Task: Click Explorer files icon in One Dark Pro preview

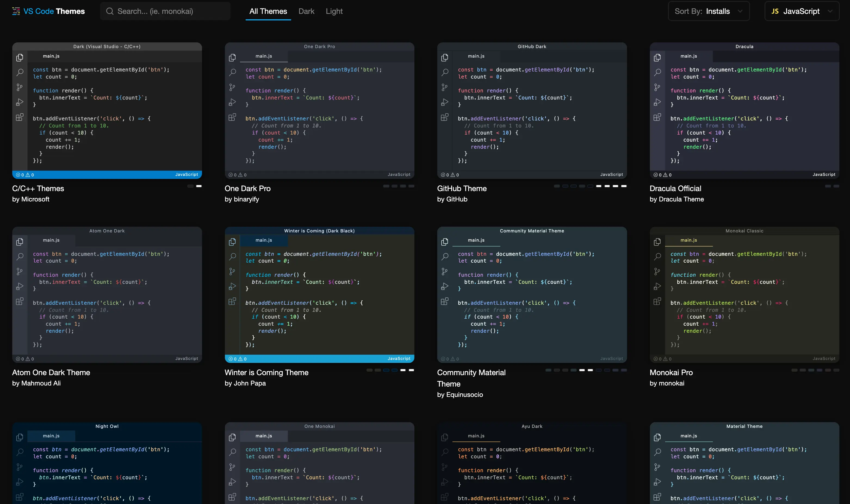Action: point(232,57)
